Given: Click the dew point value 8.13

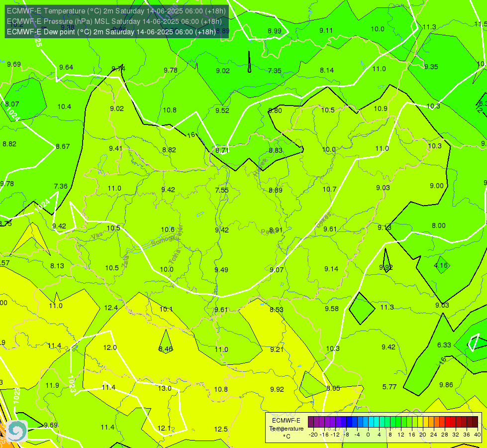Looking at the screenshot, I should (57, 266).
